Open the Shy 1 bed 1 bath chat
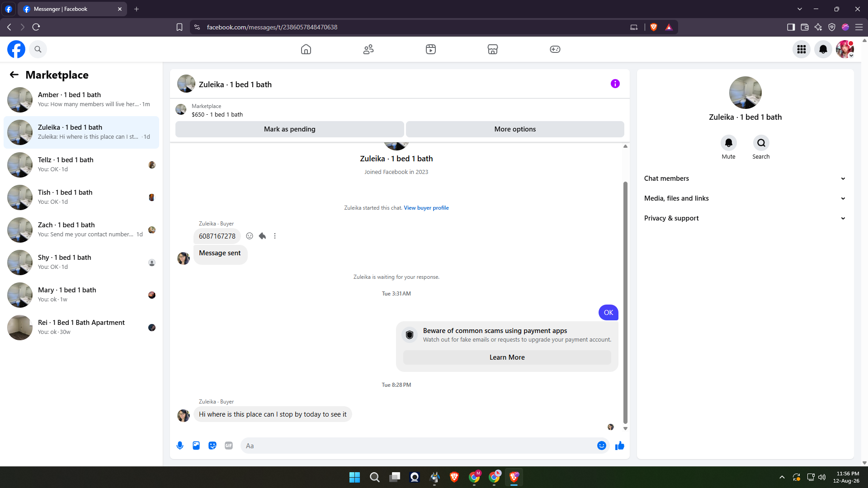This screenshot has width=868, height=488. click(x=81, y=263)
